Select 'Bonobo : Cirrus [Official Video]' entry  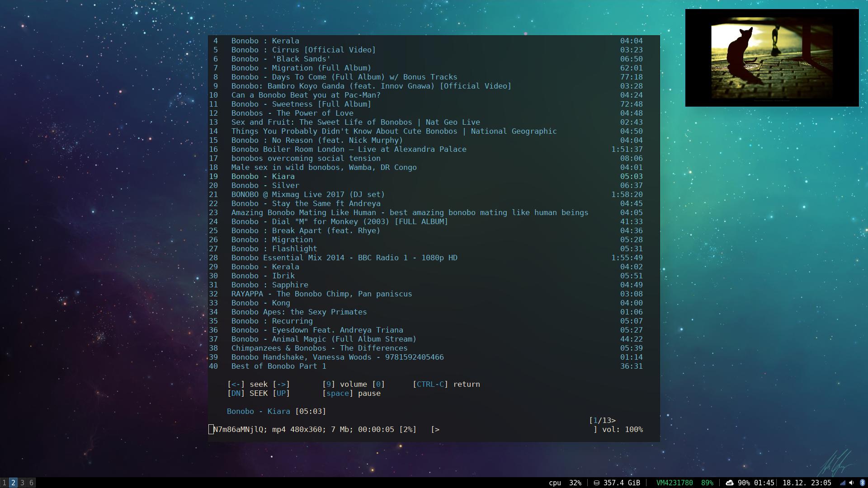[x=303, y=50]
